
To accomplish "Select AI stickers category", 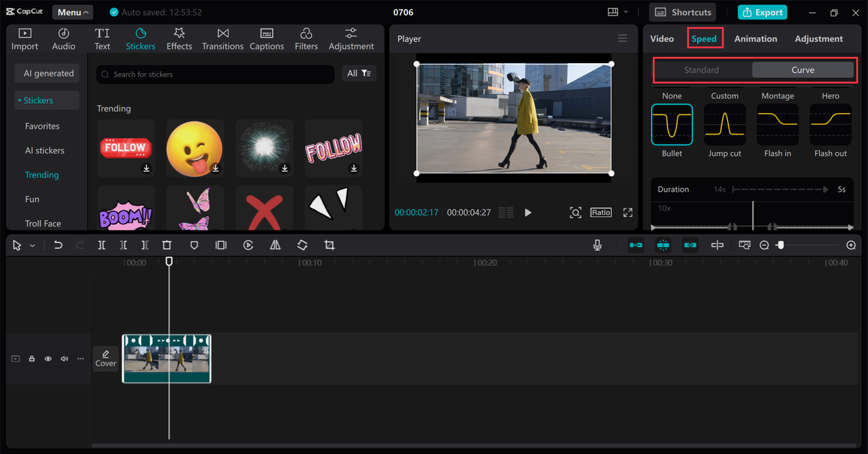I will 45,150.
